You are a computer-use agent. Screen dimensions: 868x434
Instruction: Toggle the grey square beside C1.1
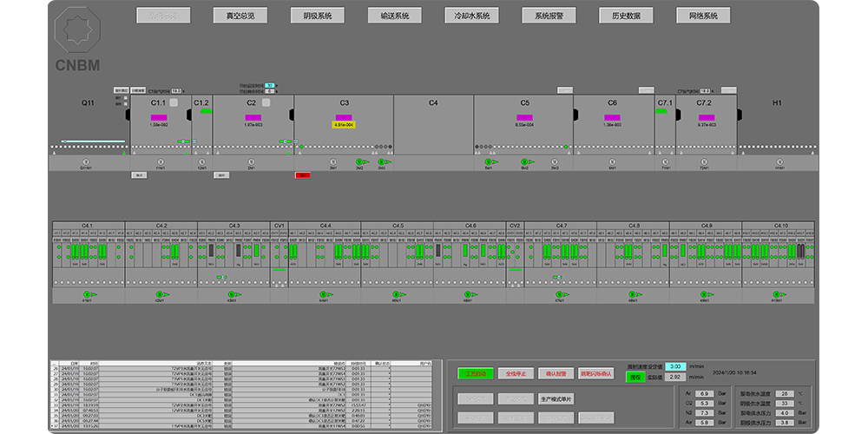pyautogui.click(x=174, y=102)
